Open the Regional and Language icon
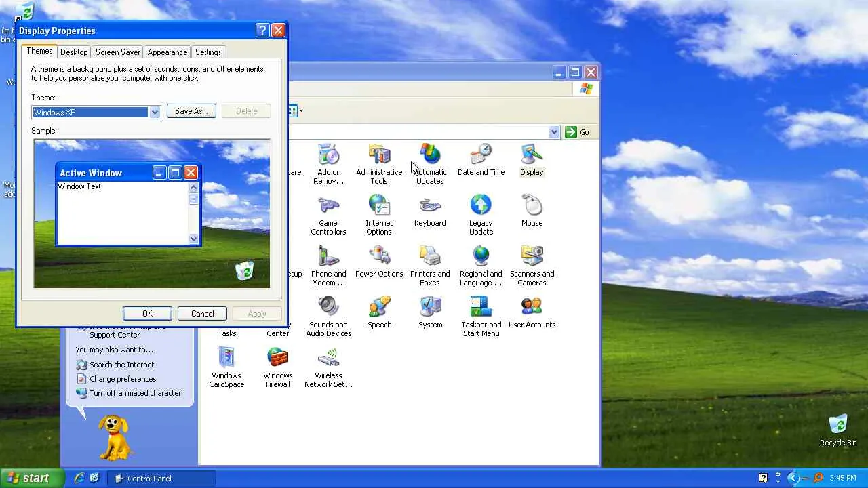This screenshot has width=868, height=488. pyautogui.click(x=481, y=266)
